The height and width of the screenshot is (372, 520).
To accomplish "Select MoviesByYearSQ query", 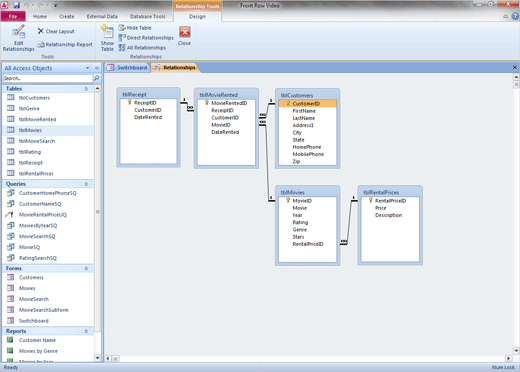I will tap(48, 226).
